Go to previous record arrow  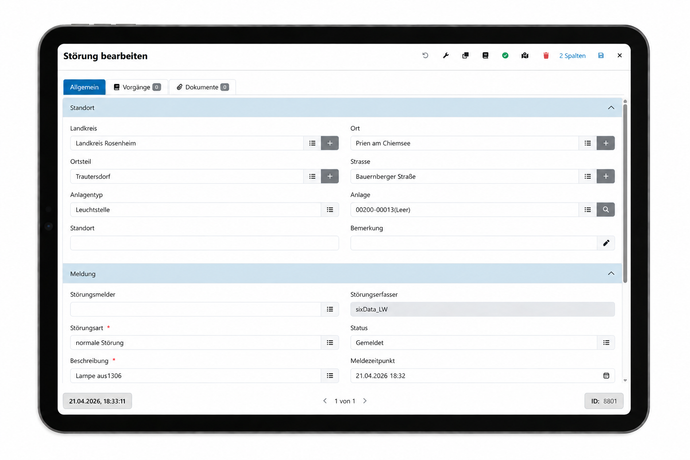pos(325,401)
